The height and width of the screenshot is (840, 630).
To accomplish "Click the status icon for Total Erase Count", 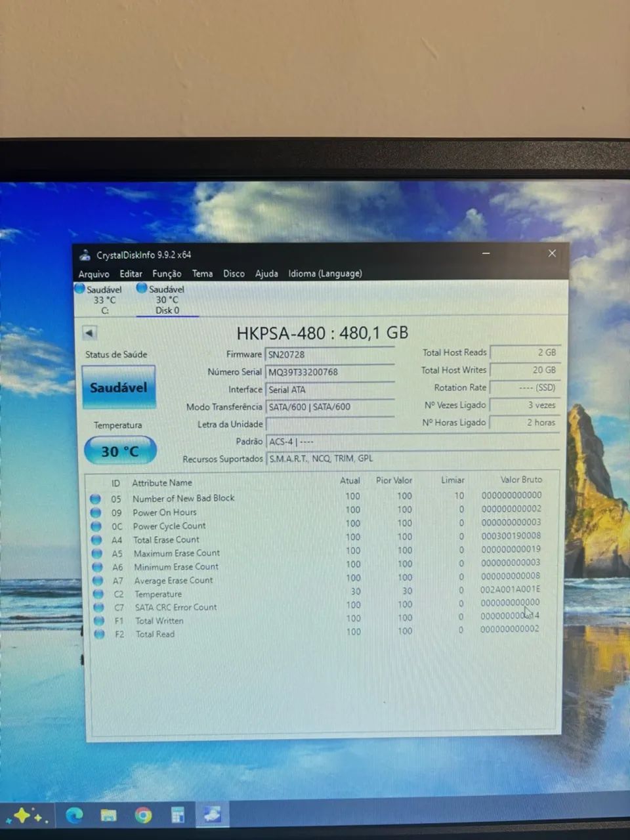I will [96, 540].
